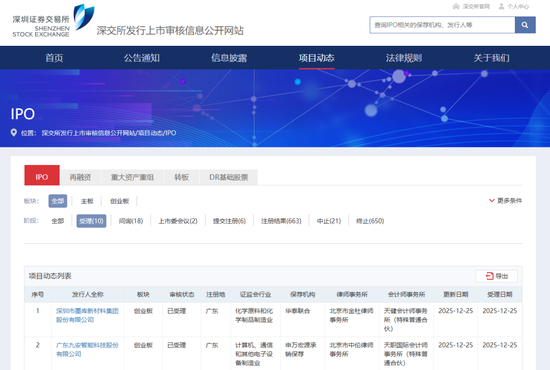Click the Shenzhen Stock Exchange logo
The height and width of the screenshot is (370, 550).
(54, 21)
